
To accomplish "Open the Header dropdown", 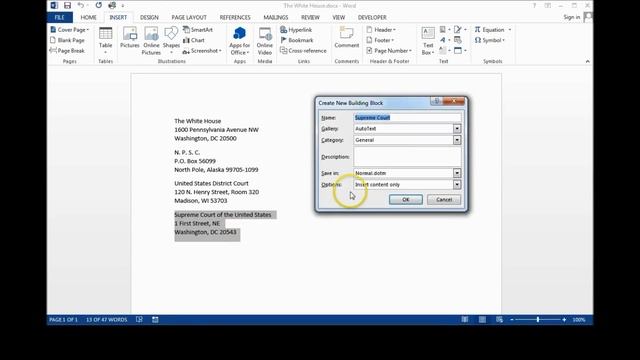I will pyautogui.click(x=381, y=30).
